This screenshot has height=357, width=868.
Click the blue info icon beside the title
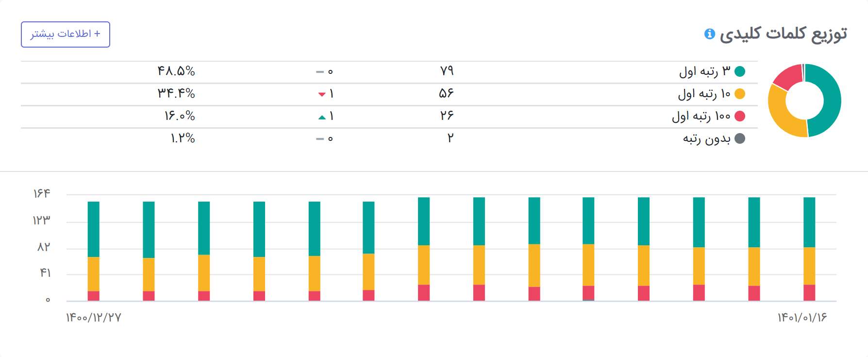coord(710,34)
